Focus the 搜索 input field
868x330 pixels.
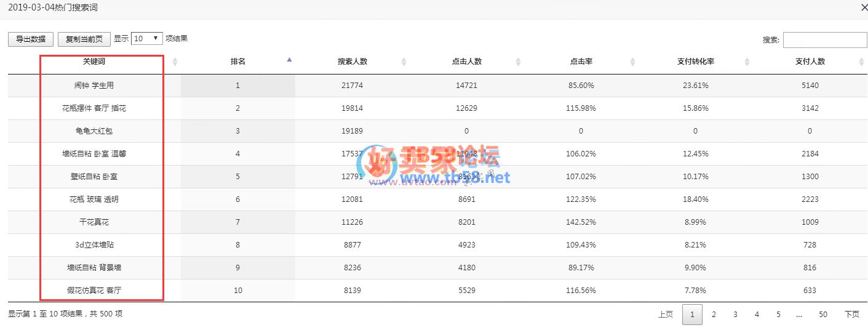[824, 40]
